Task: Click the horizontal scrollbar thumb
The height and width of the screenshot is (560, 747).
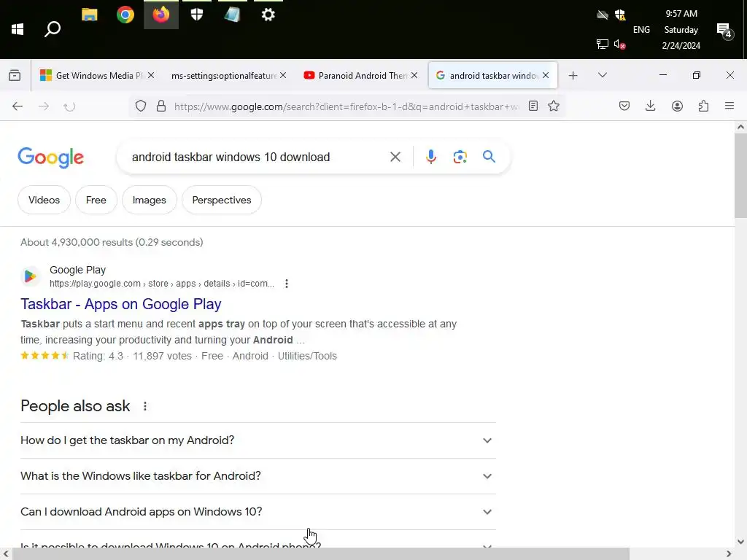Action: [320, 554]
